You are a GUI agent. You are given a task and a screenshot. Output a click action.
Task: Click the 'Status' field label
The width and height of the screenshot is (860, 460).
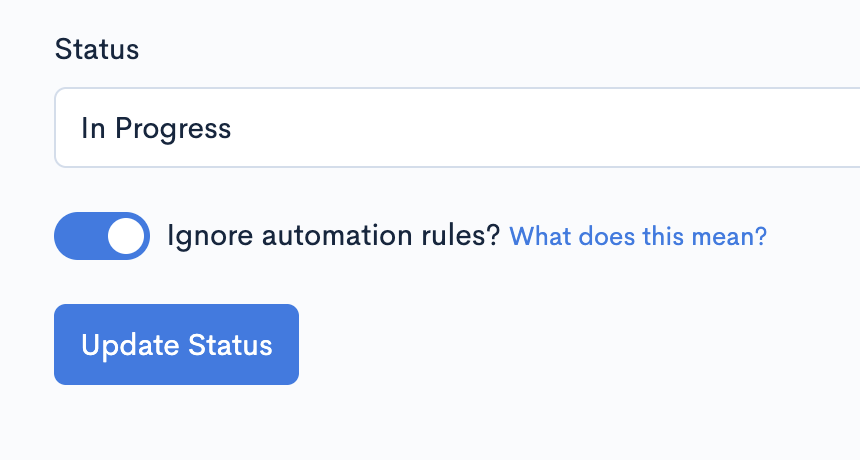click(97, 49)
